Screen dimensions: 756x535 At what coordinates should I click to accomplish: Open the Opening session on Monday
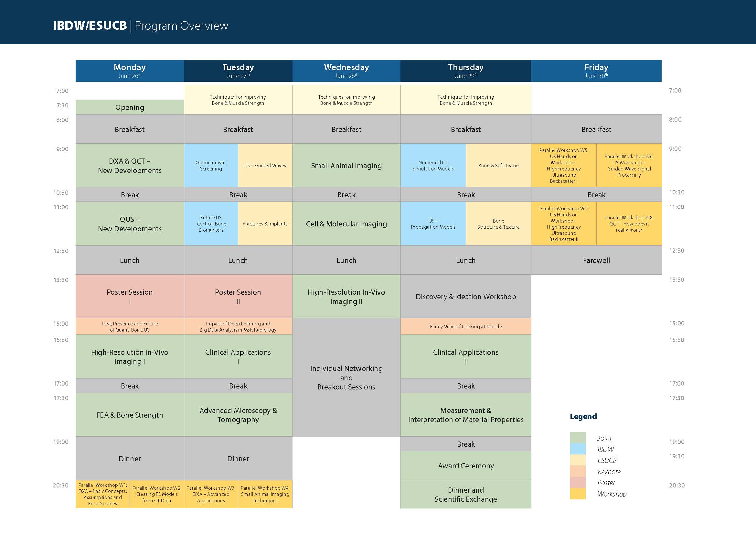(x=129, y=107)
